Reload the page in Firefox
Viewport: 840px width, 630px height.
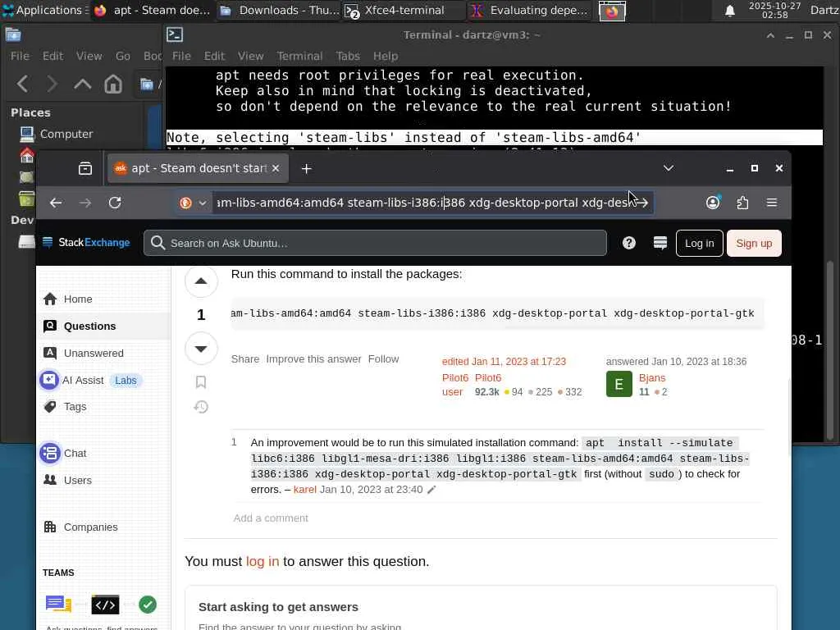[x=115, y=203]
